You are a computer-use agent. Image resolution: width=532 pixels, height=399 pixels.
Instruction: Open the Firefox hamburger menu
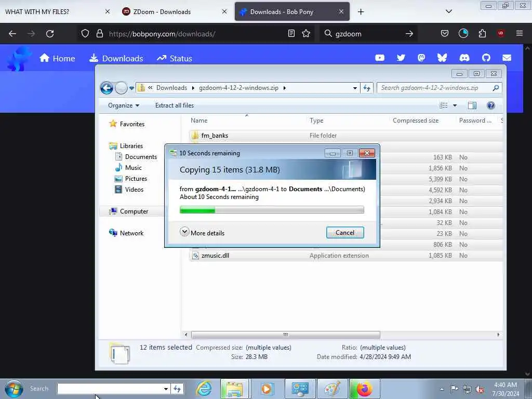coord(520,33)
